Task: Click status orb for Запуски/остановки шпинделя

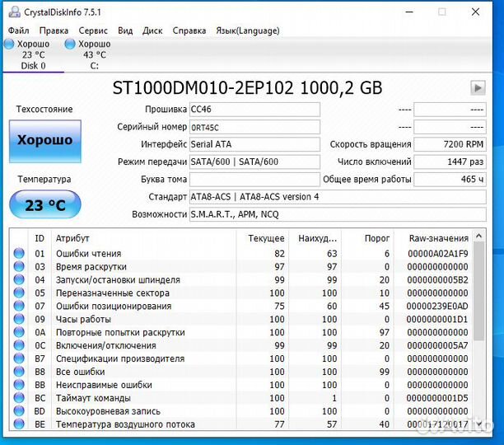Action: pyautogui.click(x=19, y=279)
